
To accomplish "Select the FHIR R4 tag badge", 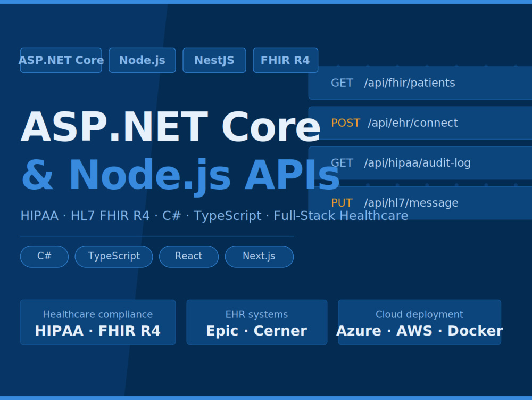I will tap(285, 60).
